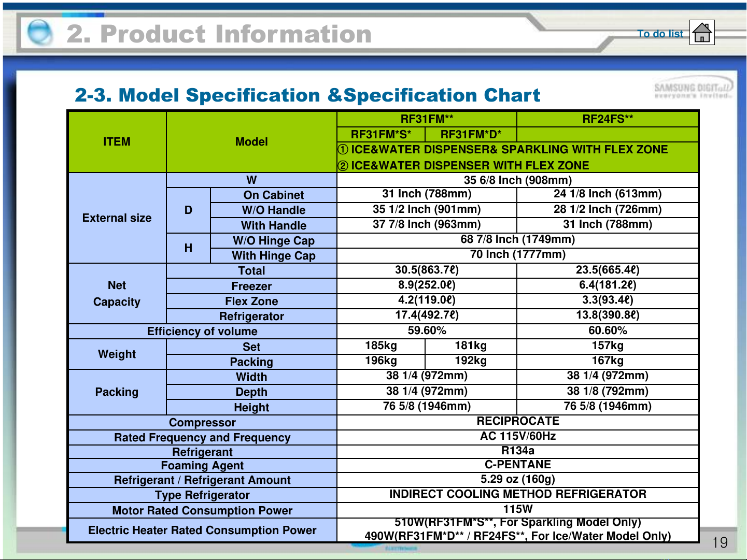Viewport: 747px width, 560px height.
Task: Select the On Cabinet label
Action: click(274, 195)
